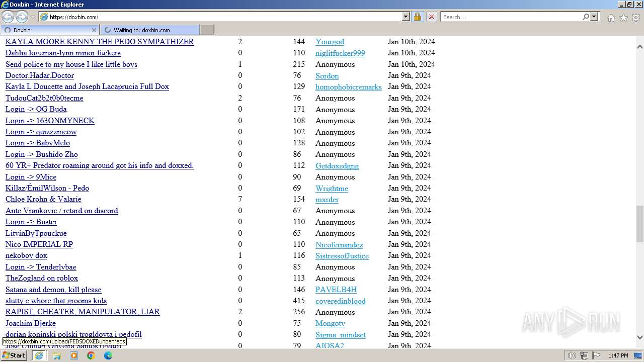The image size is (644, 362).
Task: Click the view count 256
Action: click(x=299, y=312)
